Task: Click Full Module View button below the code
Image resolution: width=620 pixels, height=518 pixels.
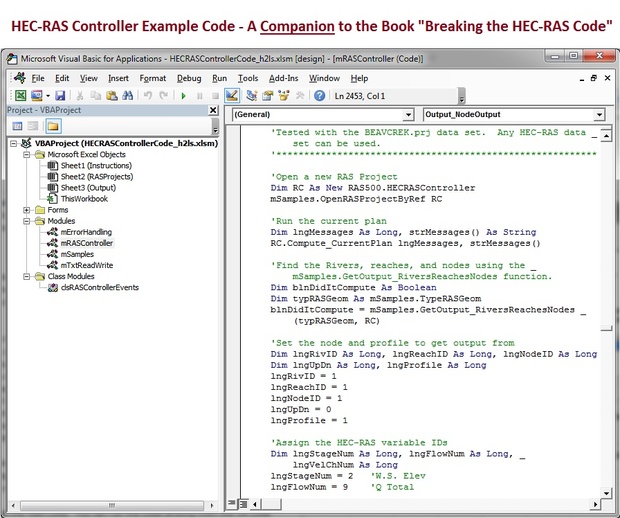Action: click(x=243, y=504)
